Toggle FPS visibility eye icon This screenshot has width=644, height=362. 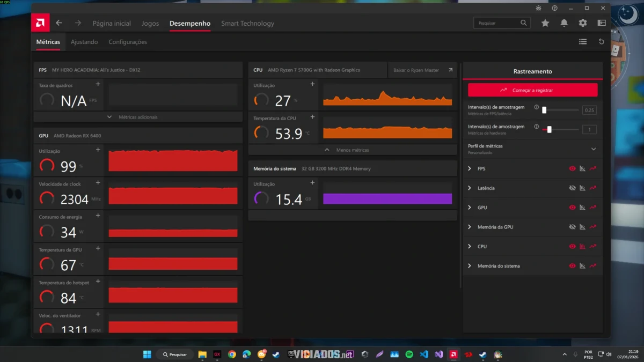(x=572, y=168)
